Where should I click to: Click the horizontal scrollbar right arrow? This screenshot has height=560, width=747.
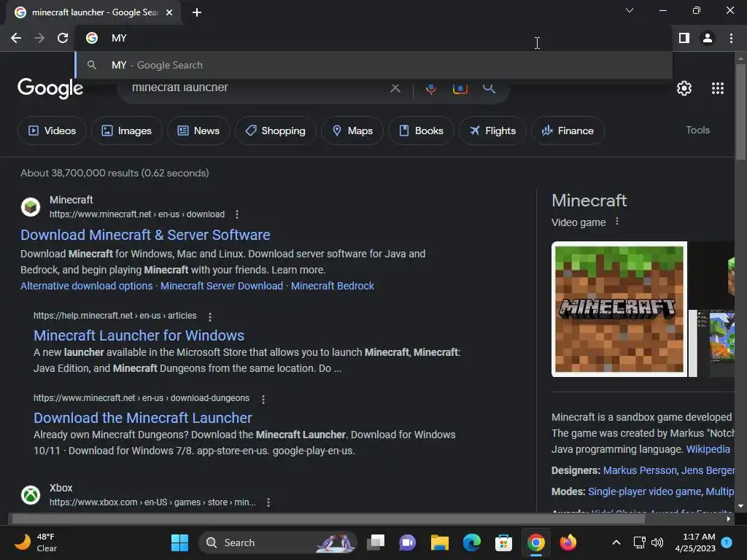(x=729, y=519)
